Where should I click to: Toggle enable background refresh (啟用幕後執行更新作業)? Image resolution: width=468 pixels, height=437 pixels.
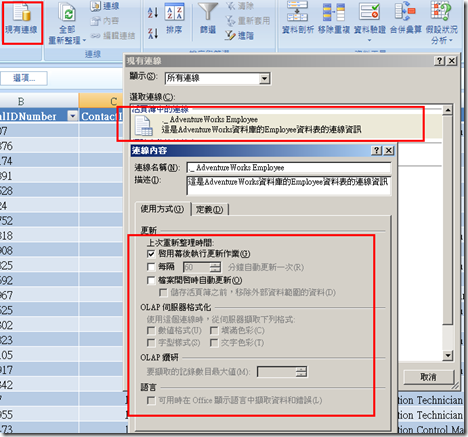[x=151, y=254]
